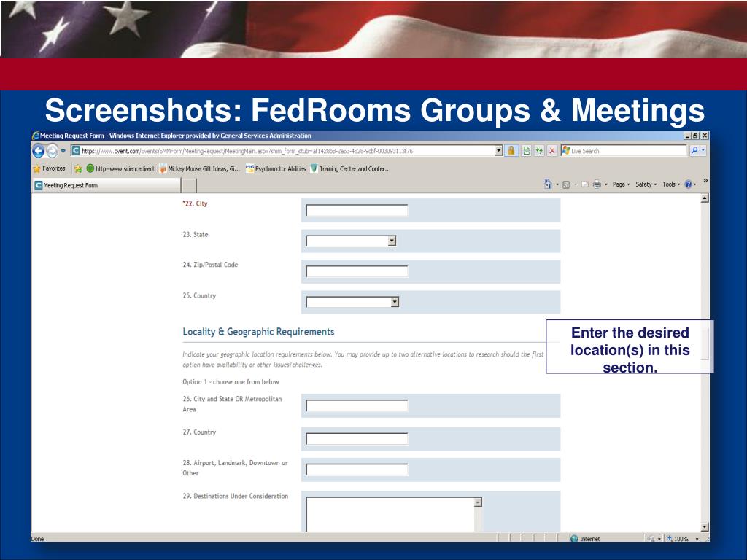747x560 pixels.
Task: Open the Favorites star button
Action: click(x=49, y=168)
